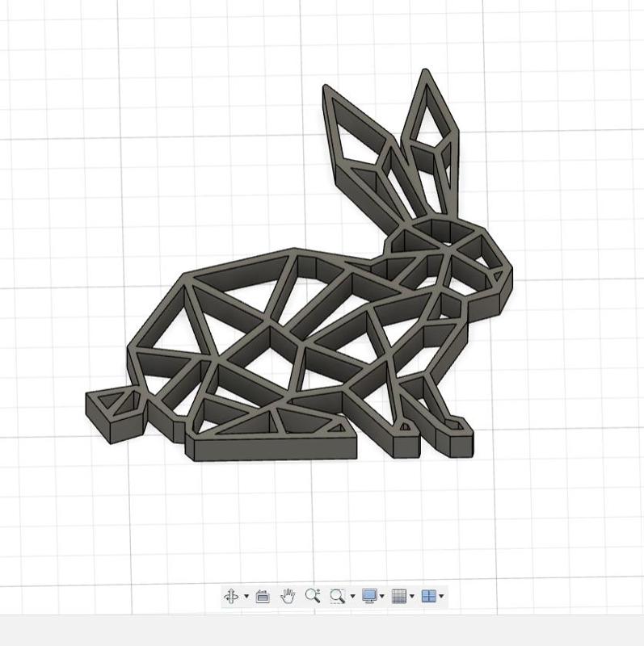Select the Orbit navigation tool
Viewport: 644px width, 646px height.
click(231, 596)
